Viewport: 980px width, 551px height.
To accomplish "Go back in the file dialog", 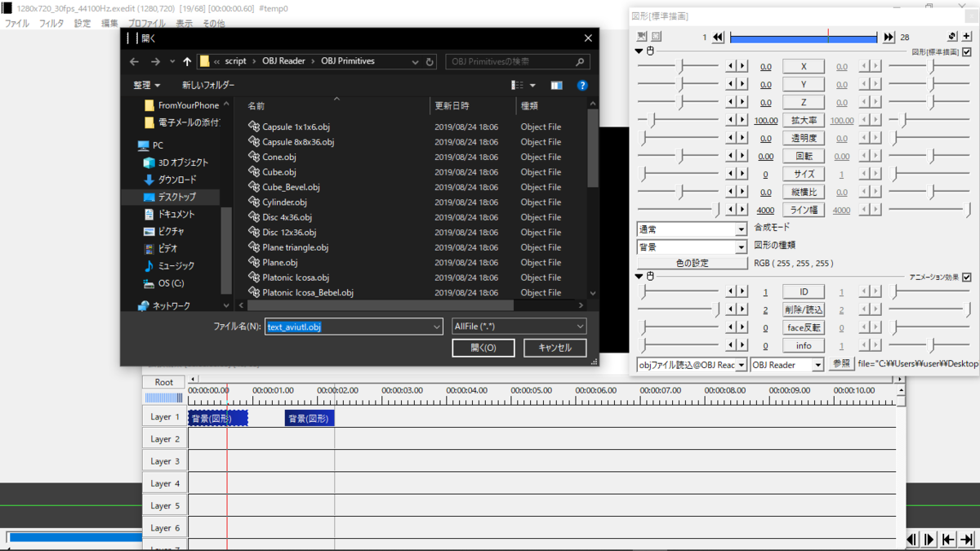I will [x=135, y=61].
